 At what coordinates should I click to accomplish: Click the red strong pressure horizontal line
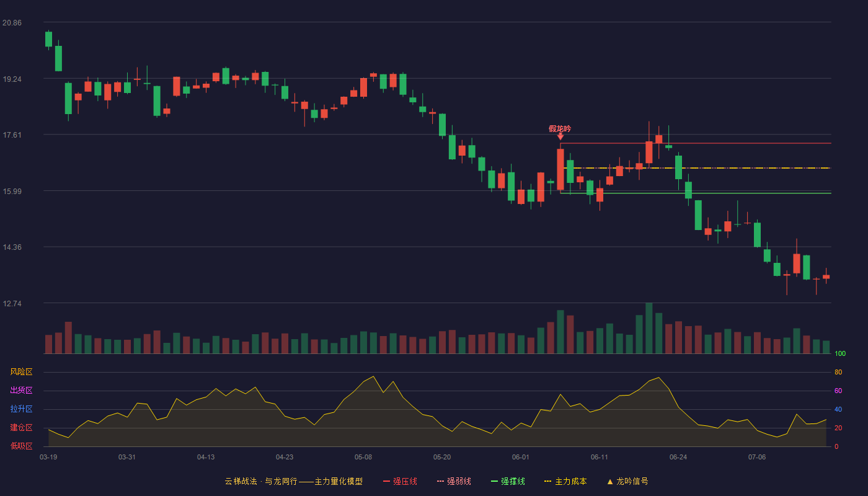(696, 143)
